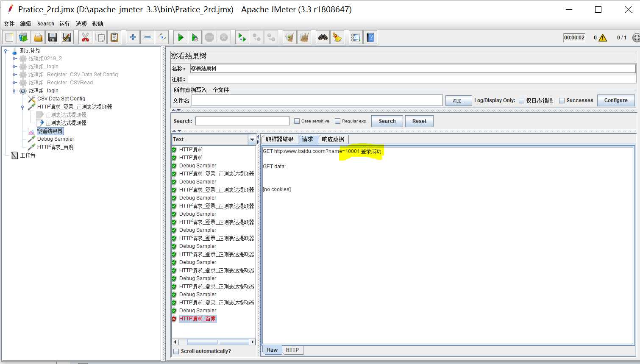640x364 pixels.
Task: Open the Text renderer dropdown
Action: pos(252,139)
